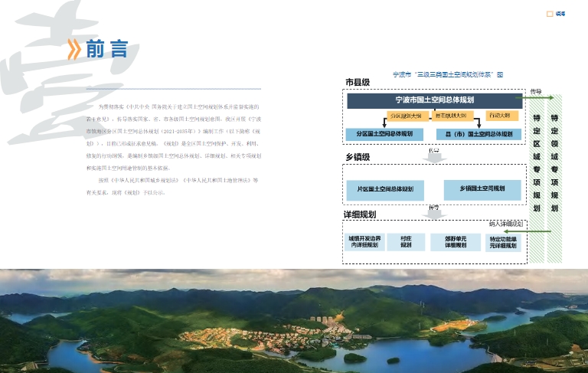
Task: Click the orange square icon at top right
Action: point(549,13)
